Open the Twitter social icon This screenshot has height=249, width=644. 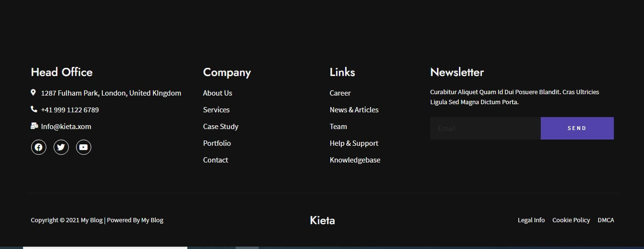click(61, 147)
